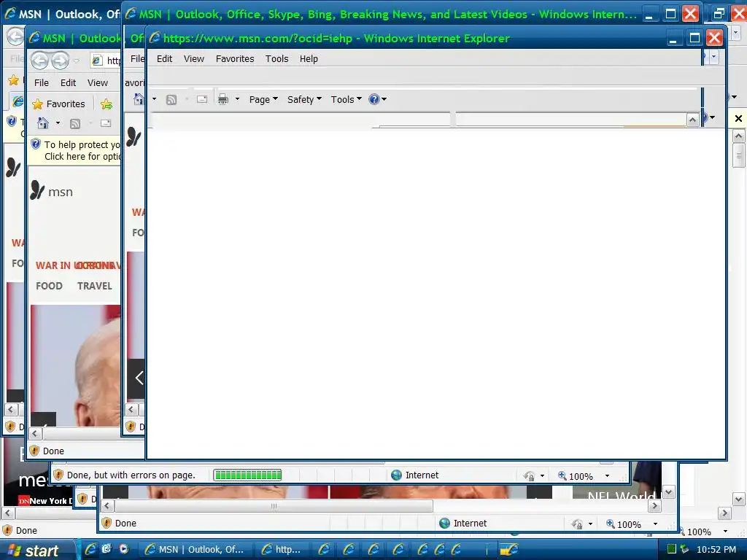The width and height of the screenshot is (747, 560).
Task: Click Back button of the rearmost MSN window
Action: [x=15, y=36]
